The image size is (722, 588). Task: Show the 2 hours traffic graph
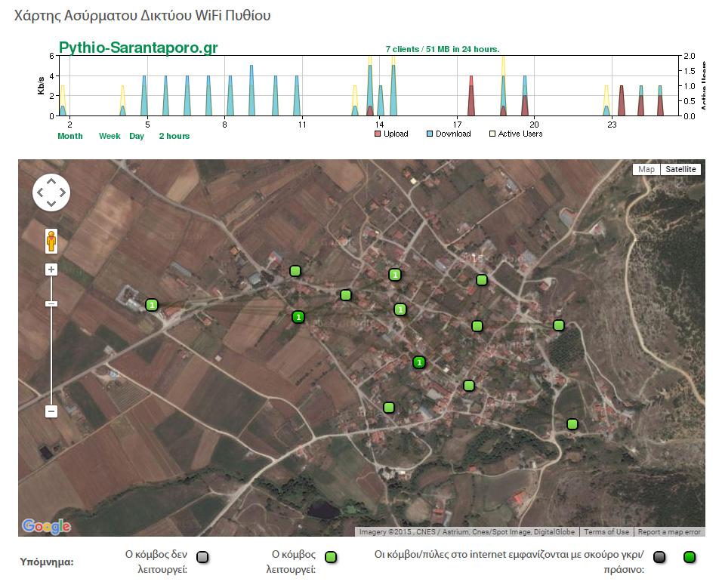tap(174, 136)
